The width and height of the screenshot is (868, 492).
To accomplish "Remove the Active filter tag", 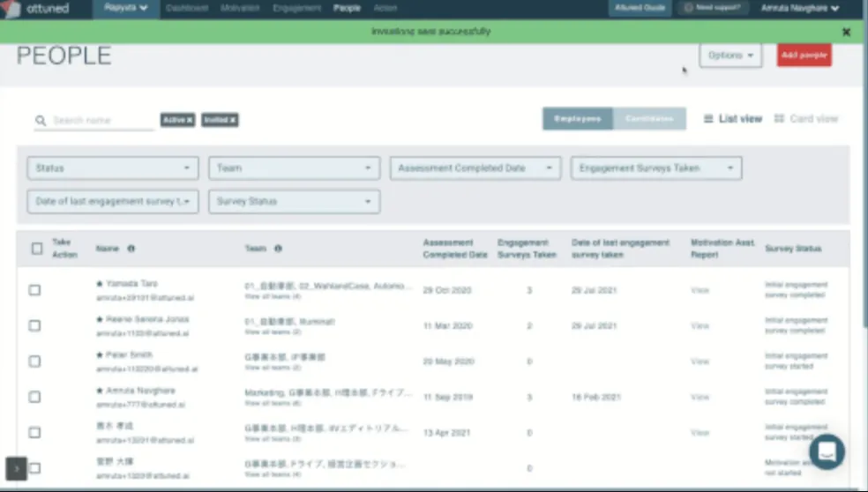I will (x=189, y=120).
